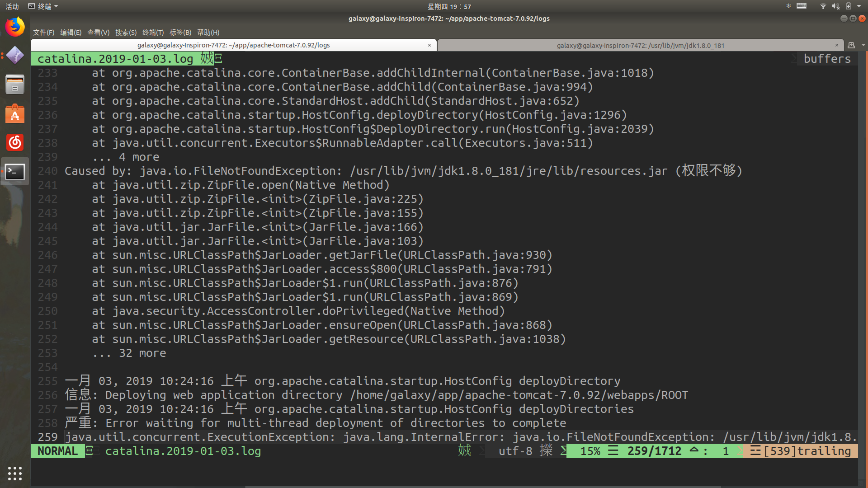Click NORMAL mode indicator in statusline
This screenshot has height=488, width=868.
(x=57, y=451)
